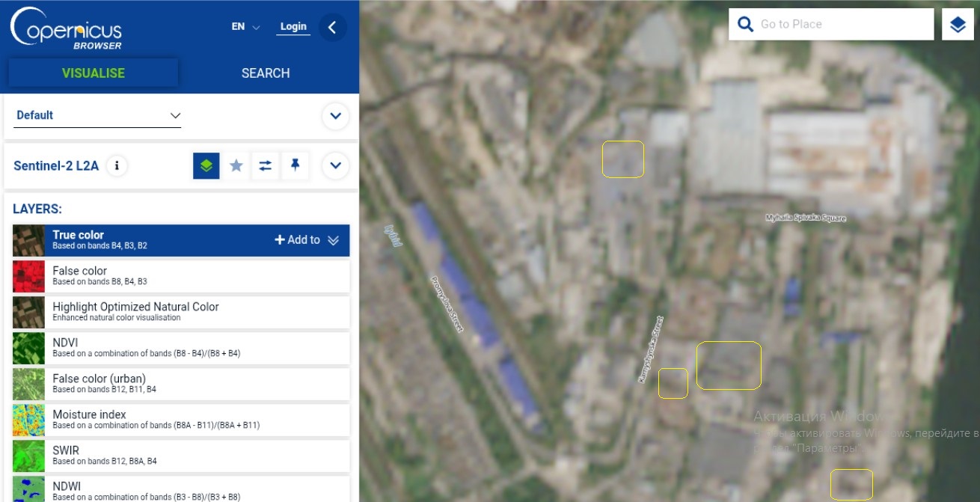Click the search magnifier icon
980x502 pixels.
(x=745, y=25)
